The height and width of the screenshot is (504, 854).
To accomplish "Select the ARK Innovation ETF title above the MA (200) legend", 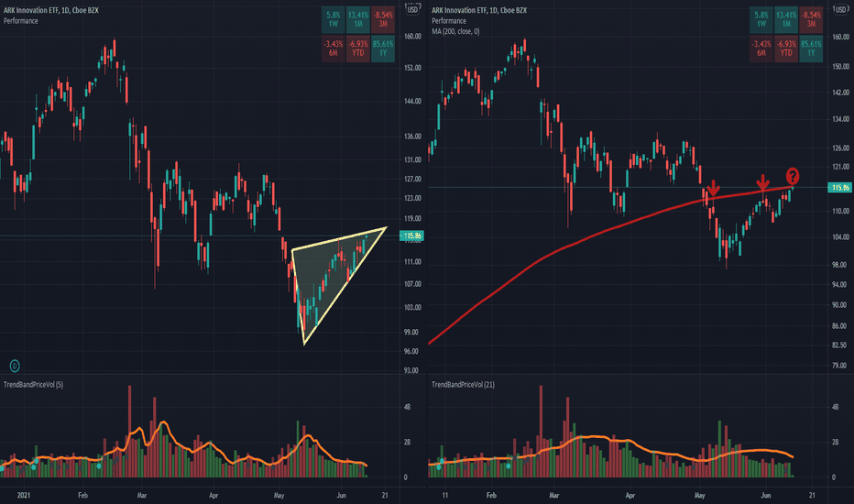I will [x=479, y=10].
